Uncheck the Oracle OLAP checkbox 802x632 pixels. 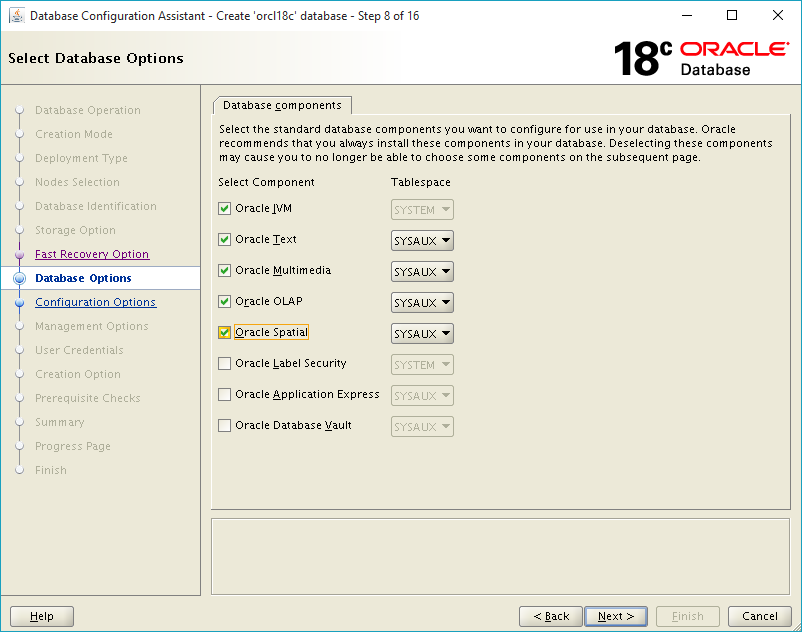point(224,302)
